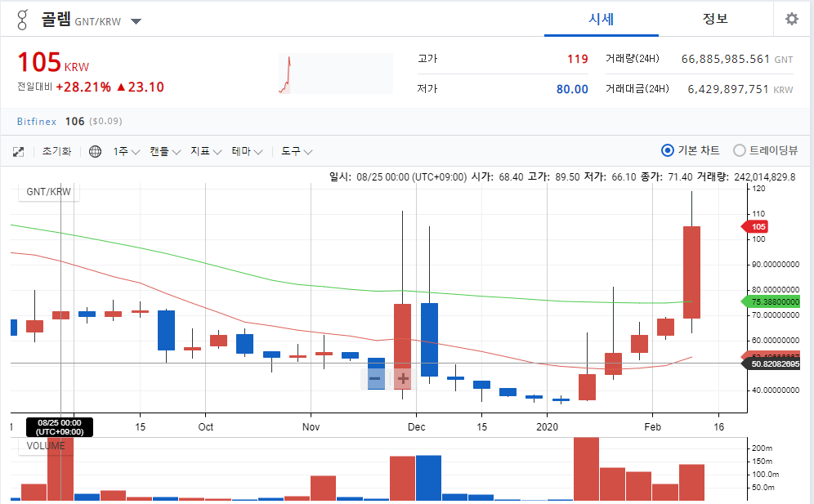Click the globe icon in the chart toolbar
The image size is (814, 504).
click(96, 151)
